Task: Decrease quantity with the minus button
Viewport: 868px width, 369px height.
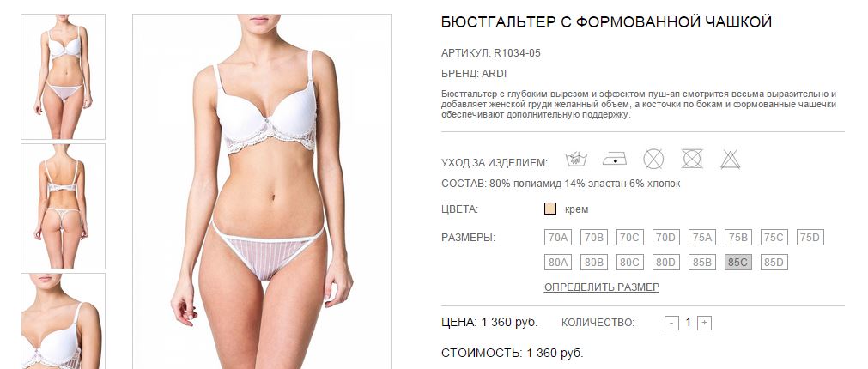Action: click(671, 323)
